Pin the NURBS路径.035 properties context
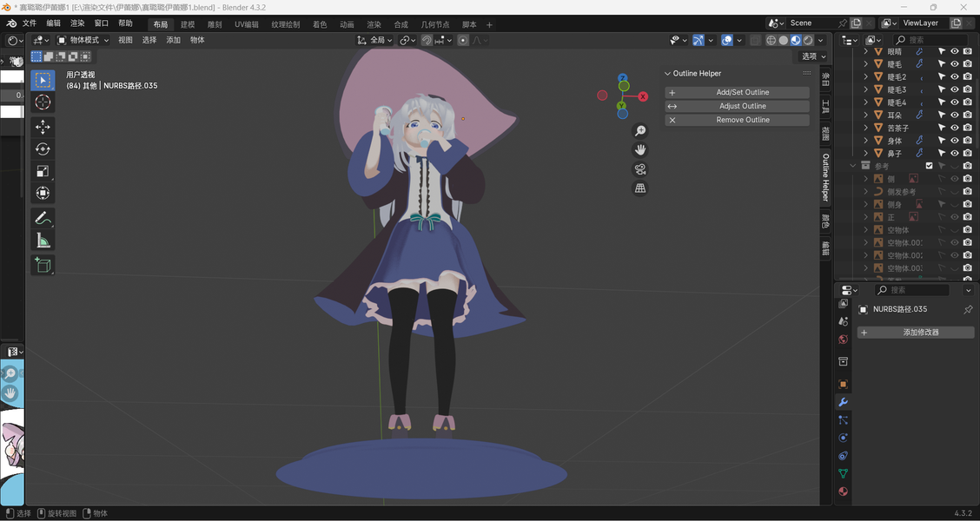Screen dimensions: 980x521 coord(968,309)
